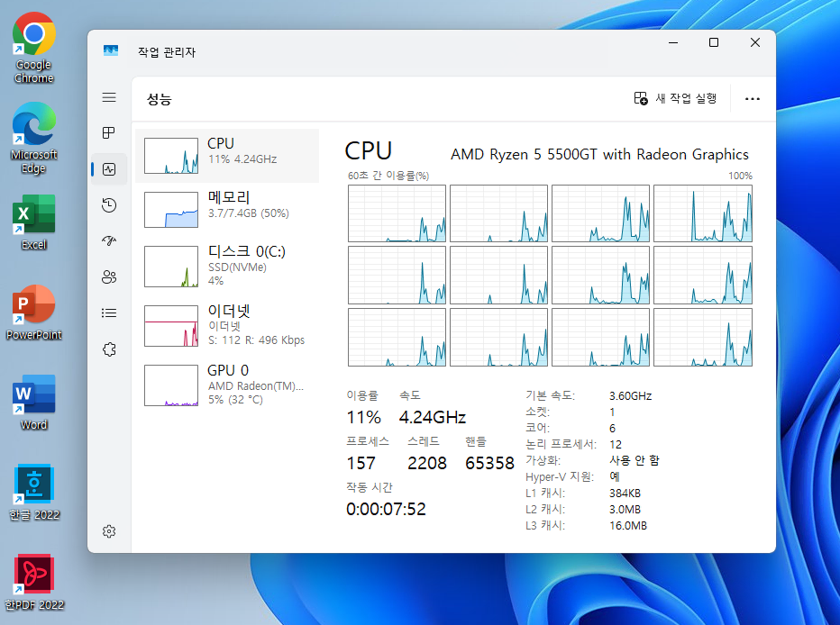Viewport: 840px width, 625px height.
Task: Click the disk mini graph thumbnail
Action: click(x=171, y=267)
